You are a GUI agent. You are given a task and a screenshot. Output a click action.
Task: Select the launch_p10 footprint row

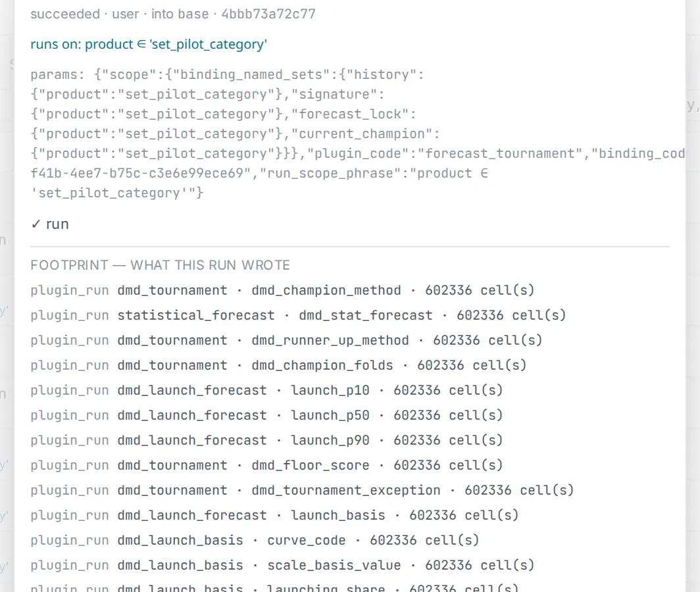pyautogui.click(x=267, y=390)
